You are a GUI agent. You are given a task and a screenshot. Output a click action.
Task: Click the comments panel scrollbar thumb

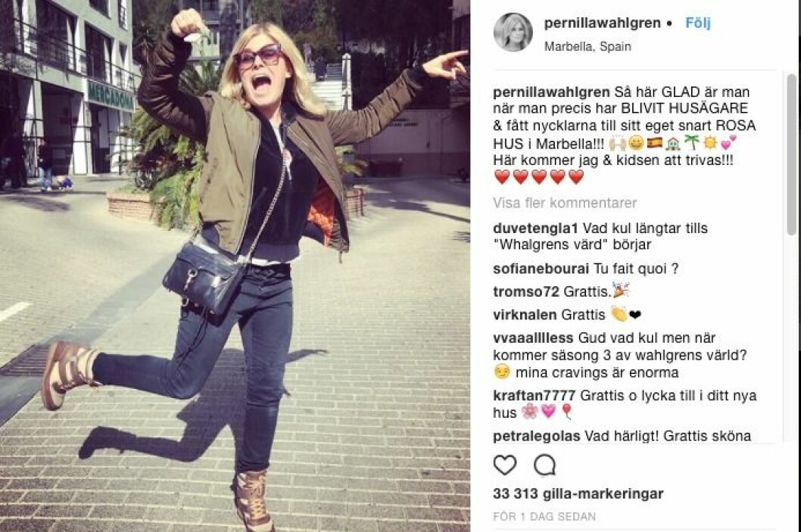(791, 153)
